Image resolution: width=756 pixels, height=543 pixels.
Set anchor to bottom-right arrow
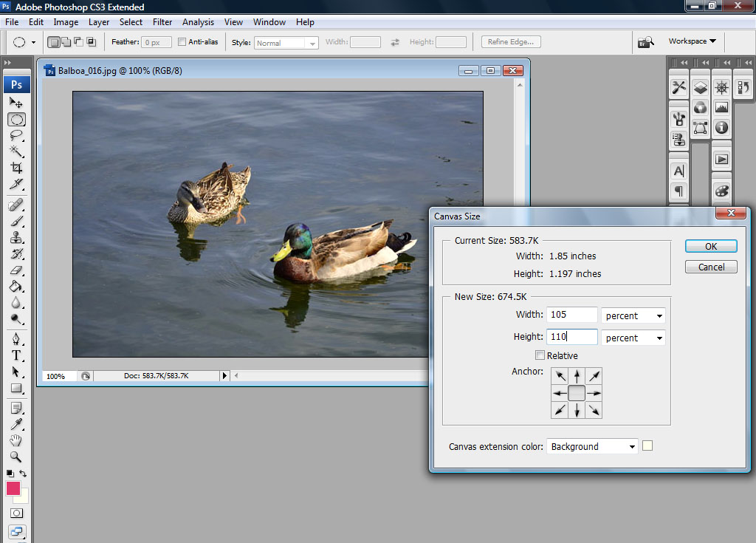(x=594, y=410)
